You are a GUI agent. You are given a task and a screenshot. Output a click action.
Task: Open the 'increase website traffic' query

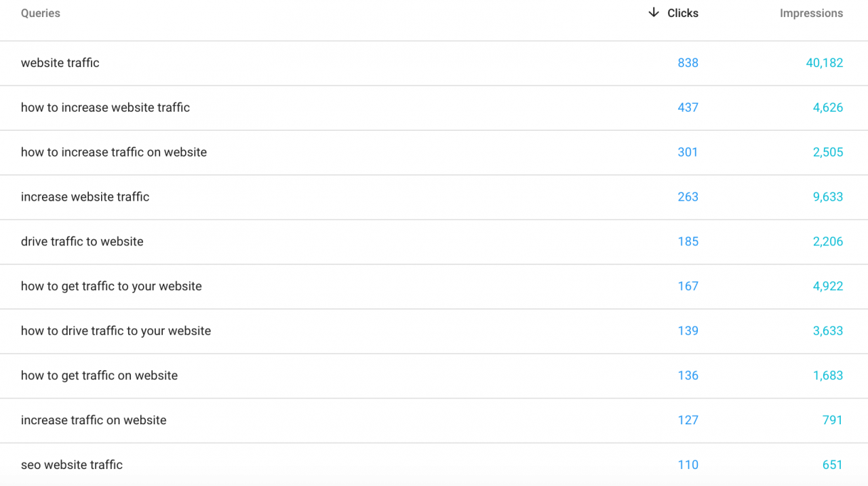[x=434, y=197]
